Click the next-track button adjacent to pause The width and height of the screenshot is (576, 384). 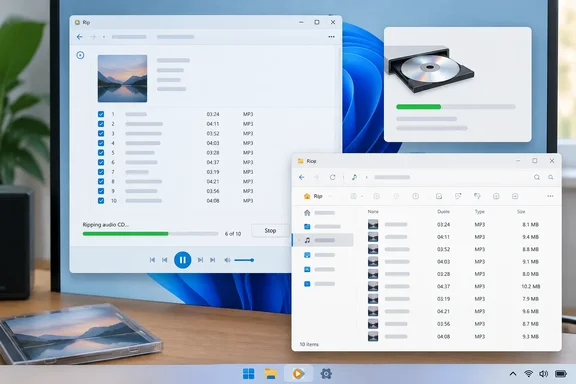200,260
